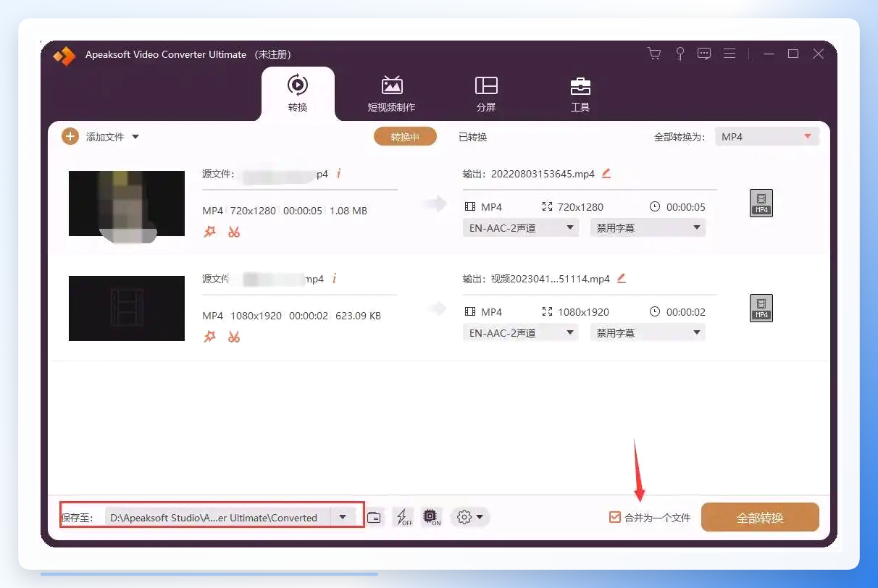
Task: Rename output 视频2023041...51114.mp4 with pencil icon
Action: (621, 278)
